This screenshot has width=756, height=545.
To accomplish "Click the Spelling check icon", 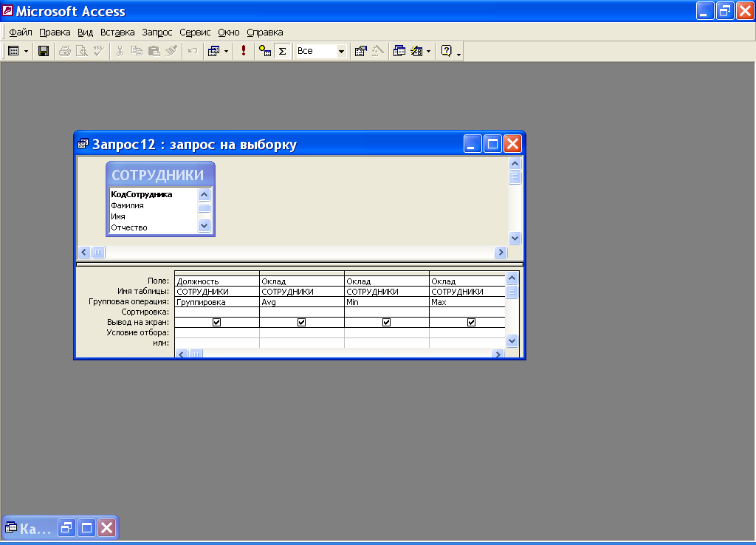I will 98,51.
